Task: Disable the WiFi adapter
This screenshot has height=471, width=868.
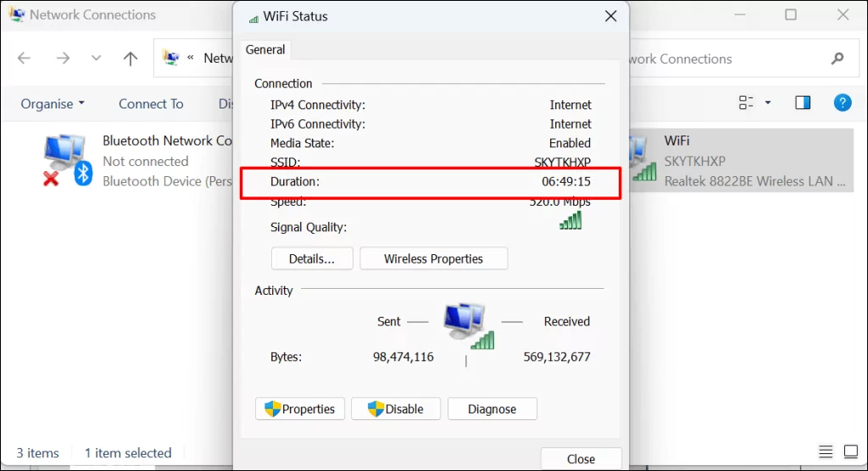Action: pos(396,409)
